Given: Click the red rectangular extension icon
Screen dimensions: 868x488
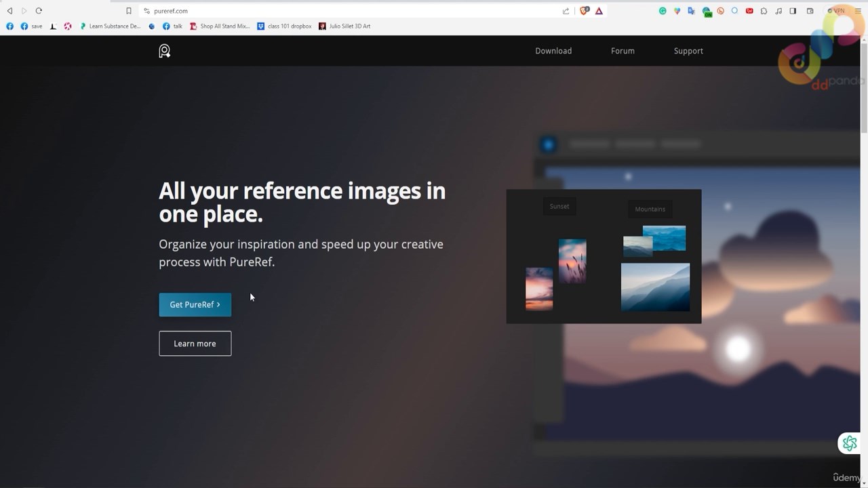Looking at the screenshot, I should [x=749, y=11].
